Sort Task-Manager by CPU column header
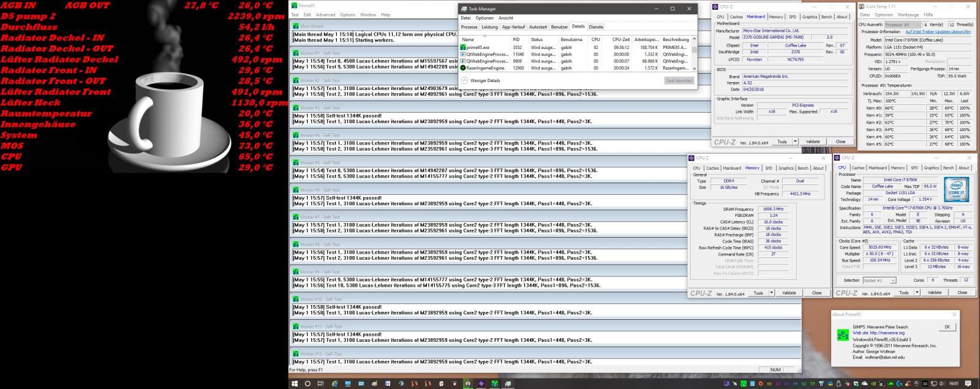The height and width of the screenshot is (389, 980). click(595, 39)
